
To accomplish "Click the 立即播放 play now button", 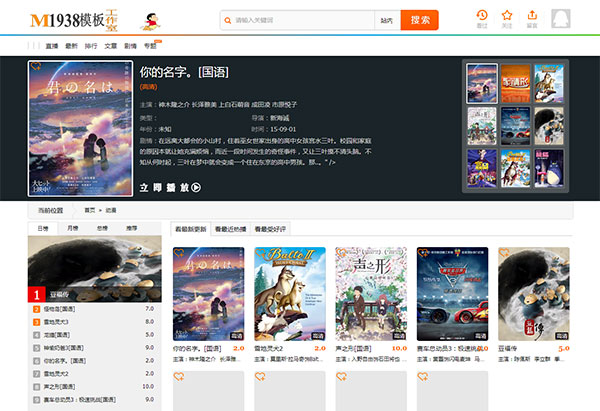I will pyautogui.click(x=170, y=186).
